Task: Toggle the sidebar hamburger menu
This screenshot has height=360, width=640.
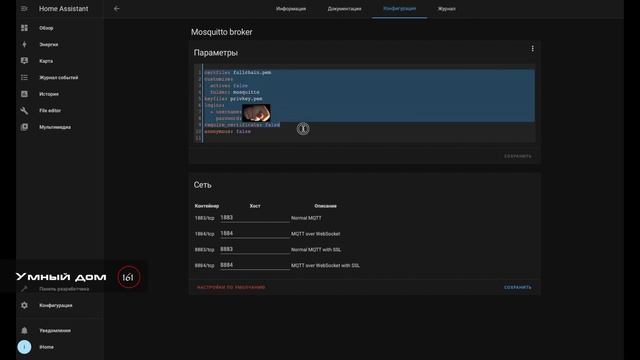Action: 24,8
